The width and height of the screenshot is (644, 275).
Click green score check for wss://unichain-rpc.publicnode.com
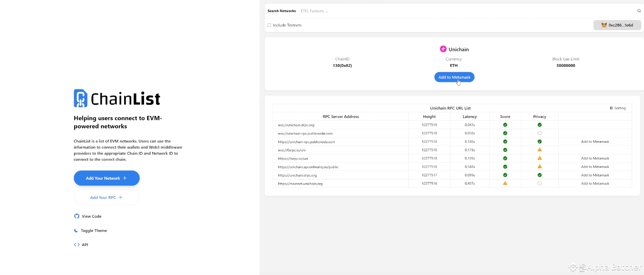tap(505, 133)
